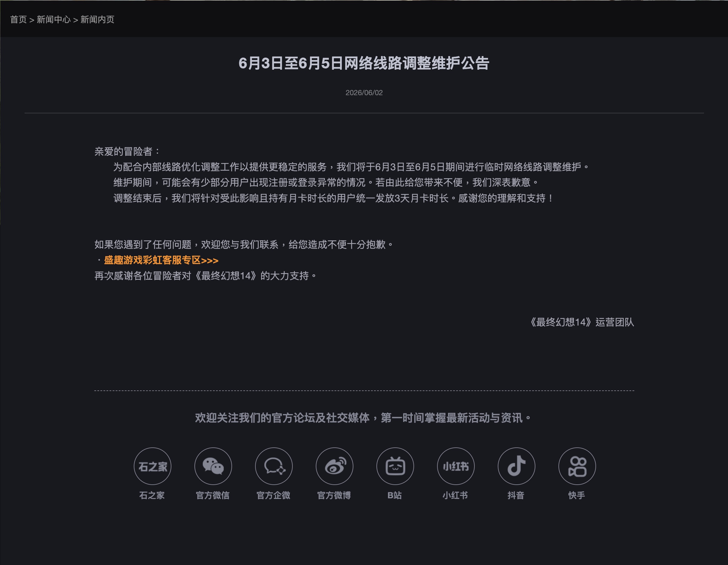
Task: Open the 抖音 Douyin icon
Action: (516, 466)
